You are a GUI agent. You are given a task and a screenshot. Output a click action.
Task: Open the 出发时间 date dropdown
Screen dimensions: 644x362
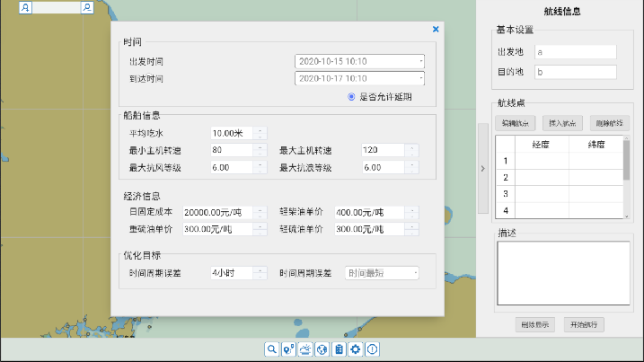point(420,61)
